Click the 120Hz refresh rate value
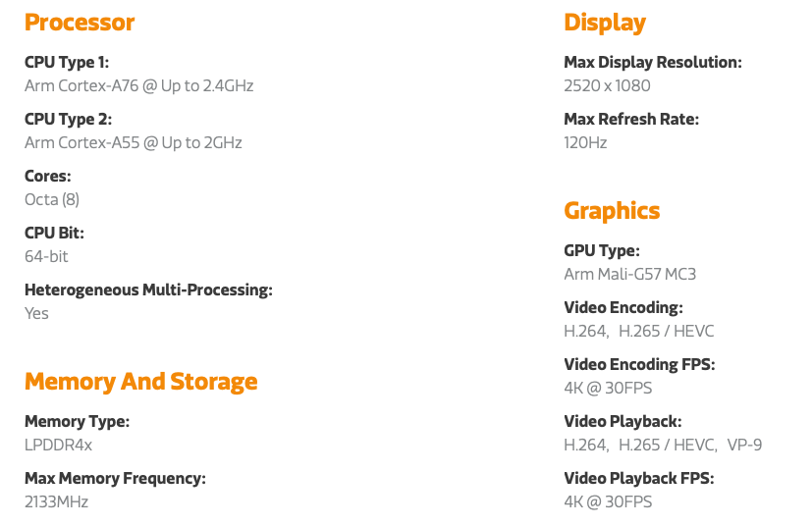This screenshot has width=812, height=526. pos(585,142)
